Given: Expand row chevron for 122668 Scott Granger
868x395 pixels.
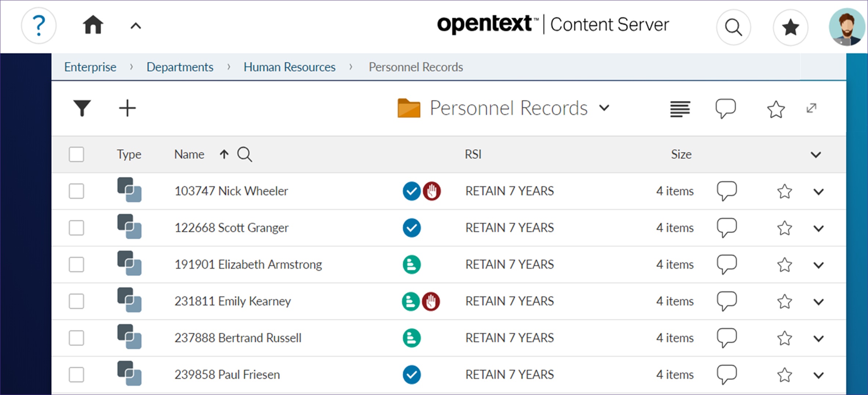Looking at the screenshot, I should [818, 228].
